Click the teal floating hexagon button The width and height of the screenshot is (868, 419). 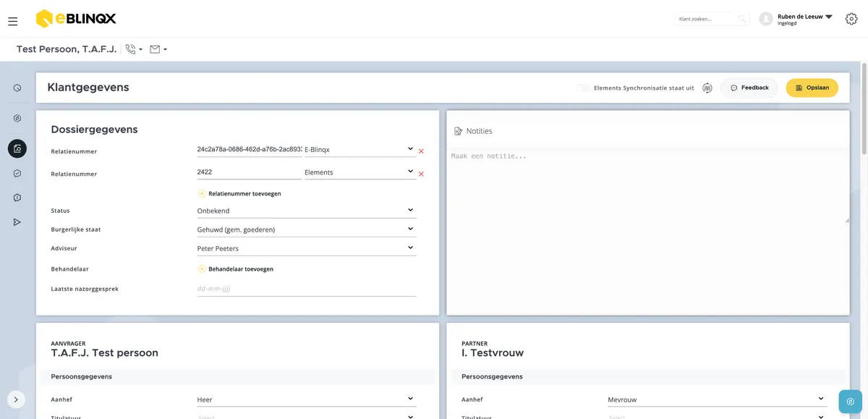(x=850, y=401)
